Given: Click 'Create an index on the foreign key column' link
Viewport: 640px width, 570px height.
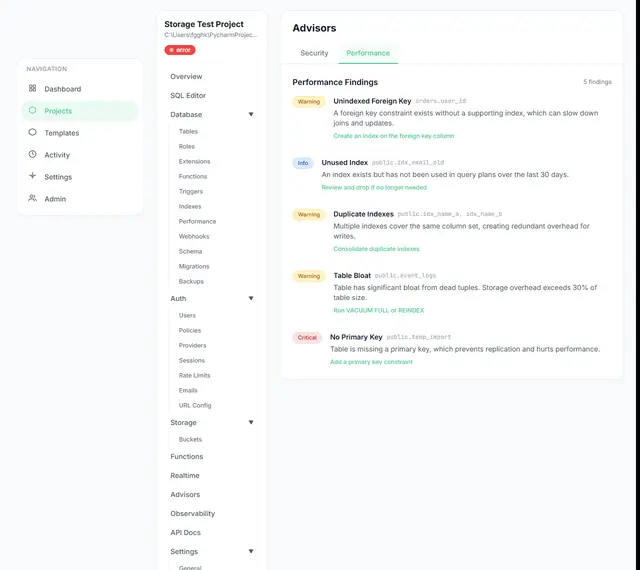Looking at the screenshot, I should click(393, 136).
